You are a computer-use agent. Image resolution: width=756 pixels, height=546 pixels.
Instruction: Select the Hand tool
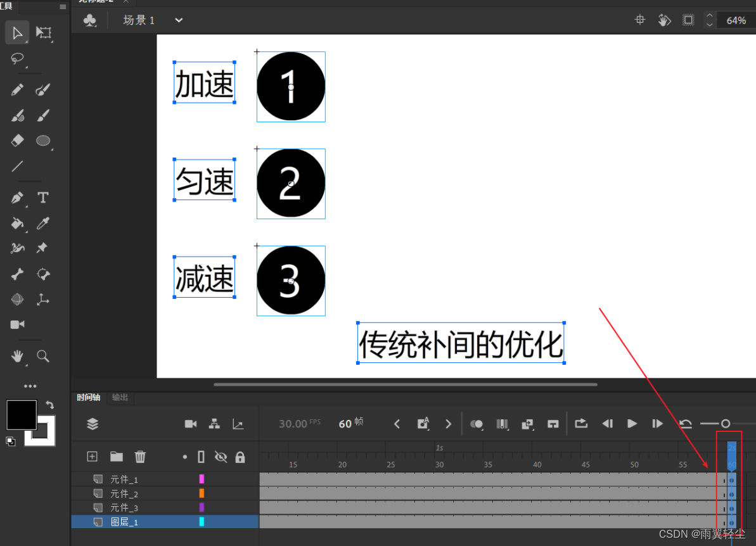pyautogui.click(x=17, y=356)
